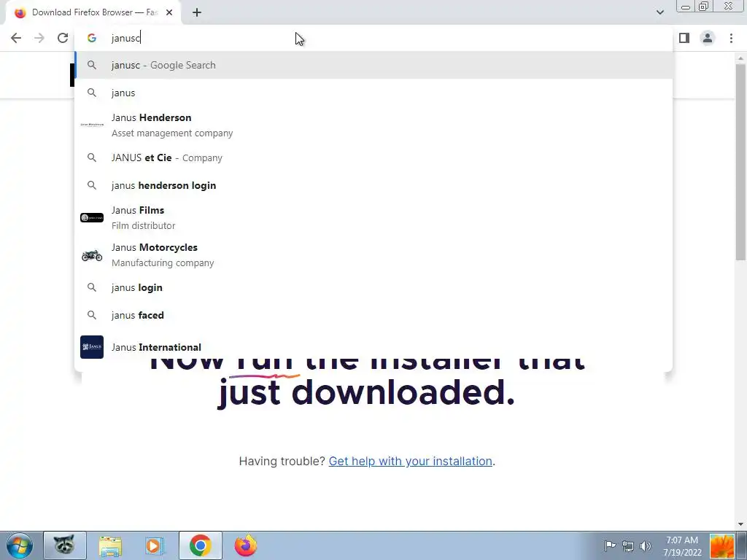Select the Janus Henderson suggestion
Viewport: 747px width, 560px height.
click(x=374, y=125)
